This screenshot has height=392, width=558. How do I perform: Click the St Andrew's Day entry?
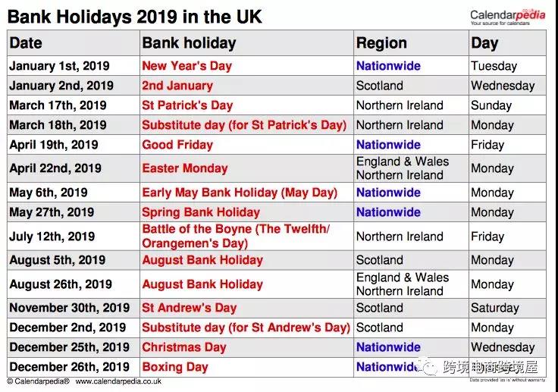tap(189, 308)
